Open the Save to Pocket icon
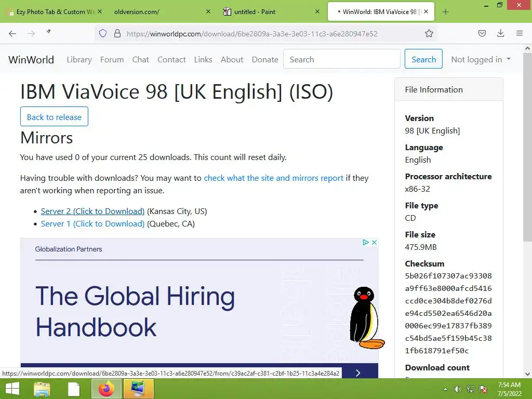The width and height of the screenshot is (532, 399). point(482,33)
